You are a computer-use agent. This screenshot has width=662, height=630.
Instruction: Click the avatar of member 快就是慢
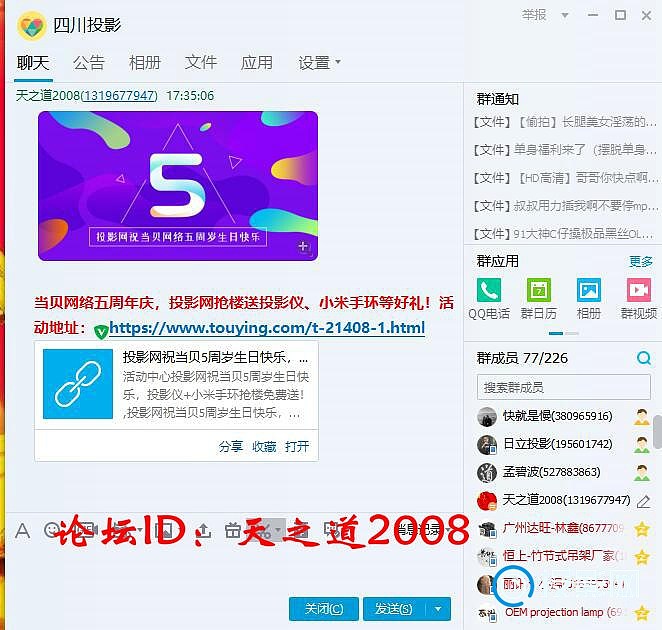(x=486, y=417)
